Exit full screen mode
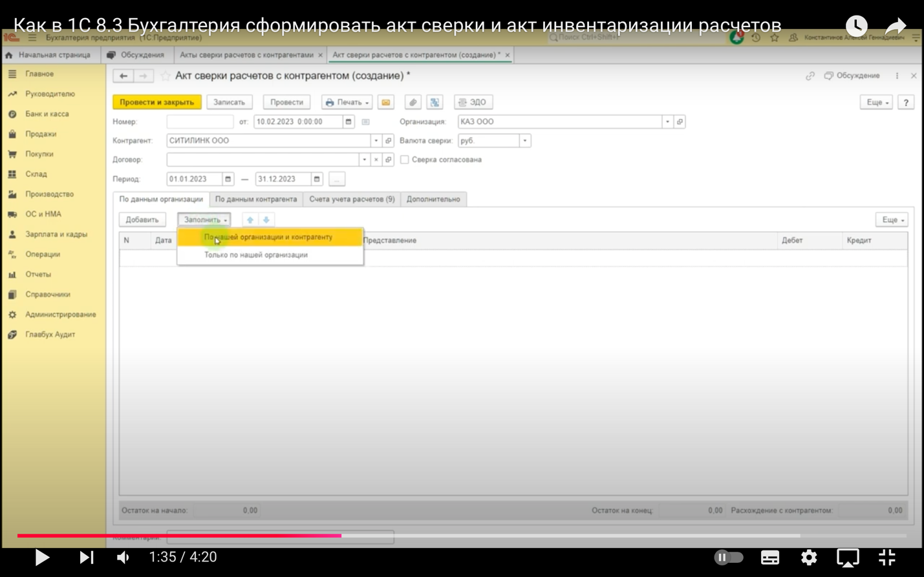Viewport: 924px width, 577px height. 887,557
